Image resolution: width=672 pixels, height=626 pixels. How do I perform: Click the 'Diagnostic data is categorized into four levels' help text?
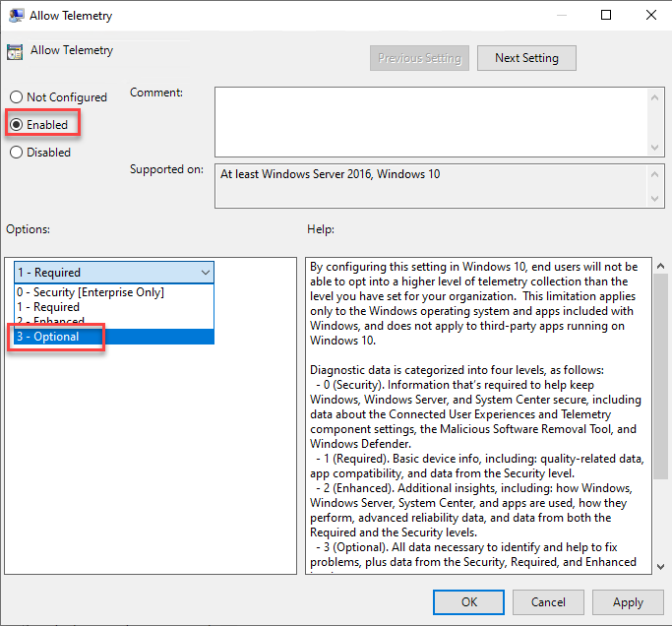[457, 370]
